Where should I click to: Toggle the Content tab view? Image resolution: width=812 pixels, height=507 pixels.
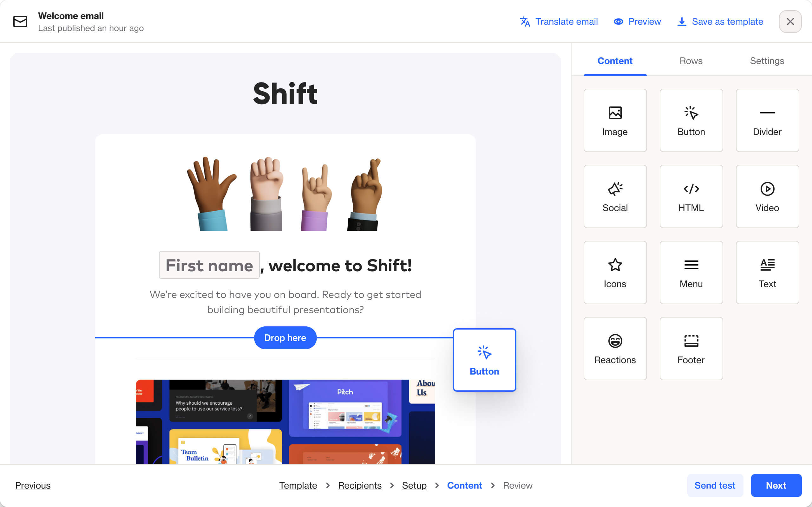pyautogui.click(x=615, y=61)
